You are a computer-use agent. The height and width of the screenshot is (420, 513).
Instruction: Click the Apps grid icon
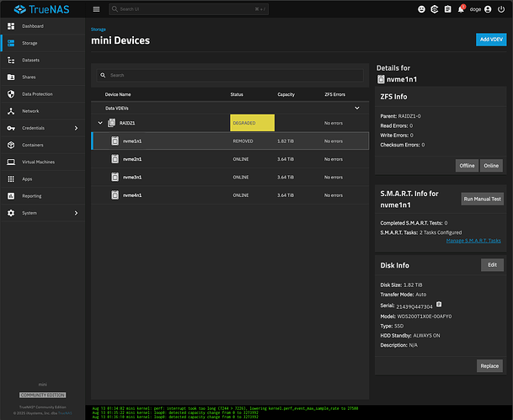11,179
